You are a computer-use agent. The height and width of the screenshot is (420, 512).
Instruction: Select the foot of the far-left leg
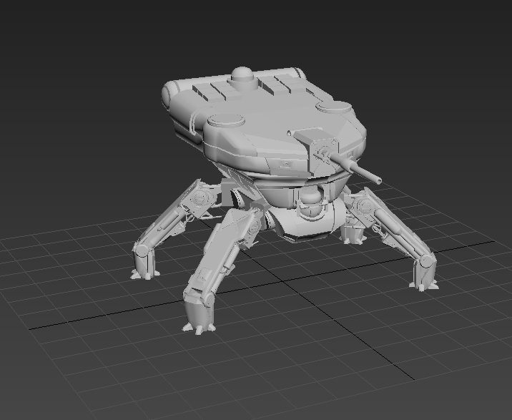pos(144,265)
